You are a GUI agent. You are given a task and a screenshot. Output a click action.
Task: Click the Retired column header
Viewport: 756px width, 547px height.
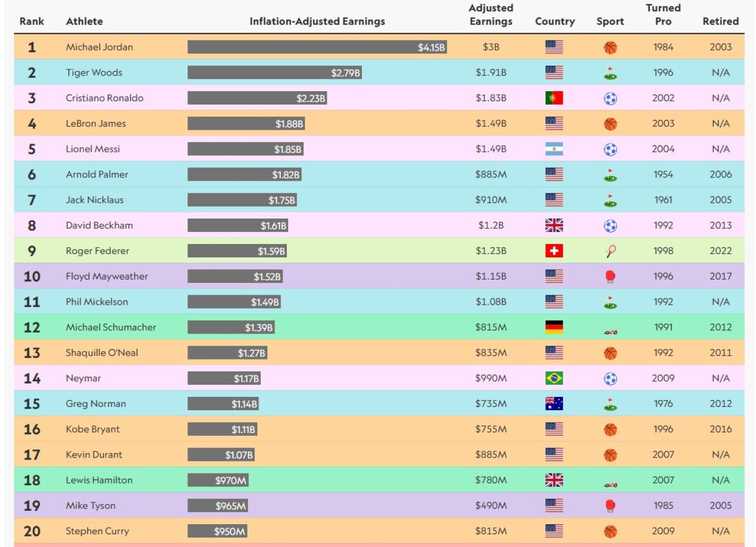(x=720, y=21)
